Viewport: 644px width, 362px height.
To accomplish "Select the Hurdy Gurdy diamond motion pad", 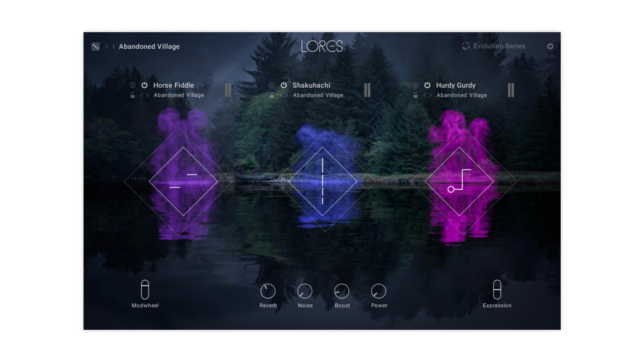I will click(x=460, y=181).
